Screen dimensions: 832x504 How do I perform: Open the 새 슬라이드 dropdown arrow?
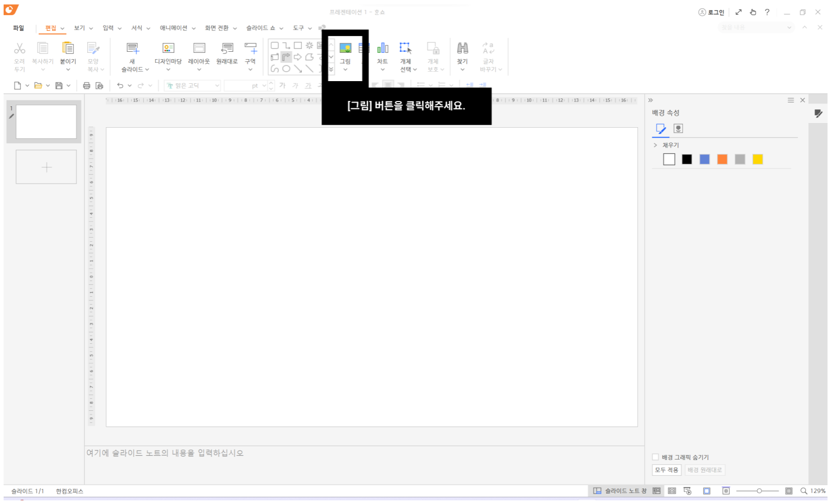pyautogui.click(x=147, y=70)
